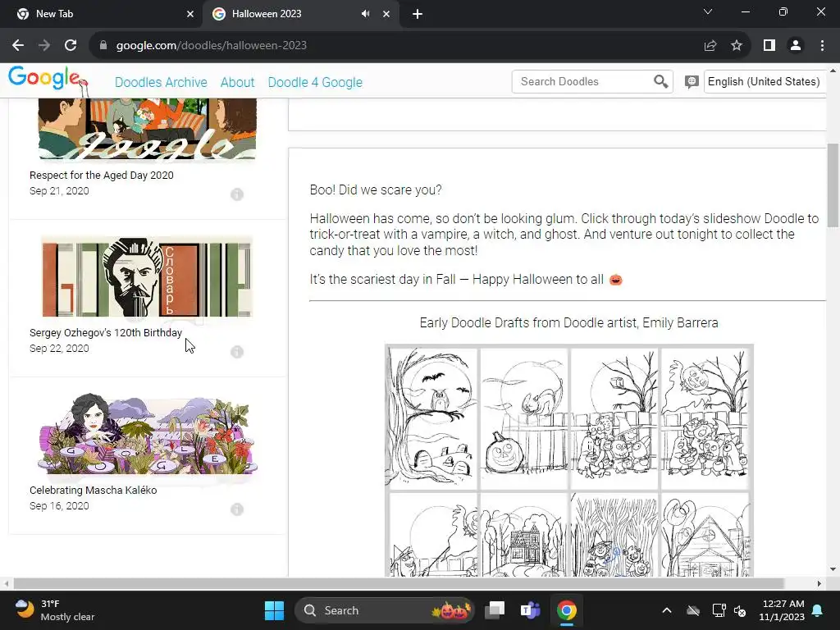840x630 pixels.
Task: Click the scroll right arrow
Action: click(819, 583)
